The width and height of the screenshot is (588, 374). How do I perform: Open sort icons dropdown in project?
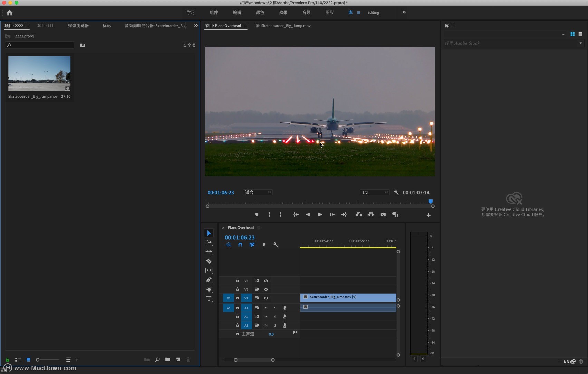pos(71,360)
